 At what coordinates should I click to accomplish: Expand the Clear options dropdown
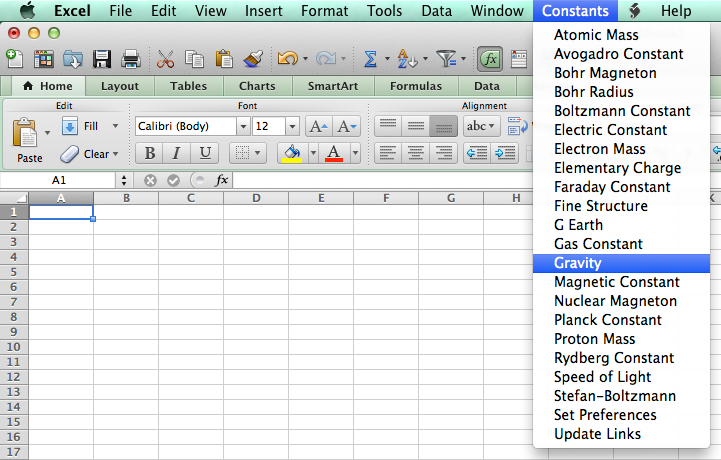(x=115, y=154)
